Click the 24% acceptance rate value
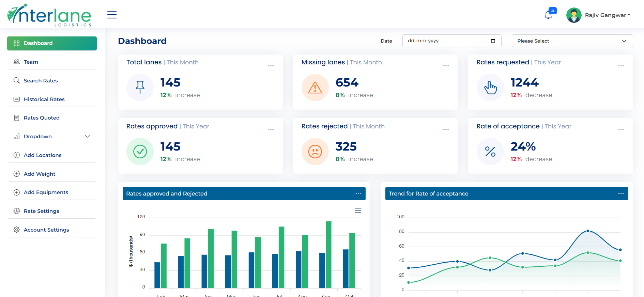This screenshot has height=297, width=644. (x=523, y=146)
